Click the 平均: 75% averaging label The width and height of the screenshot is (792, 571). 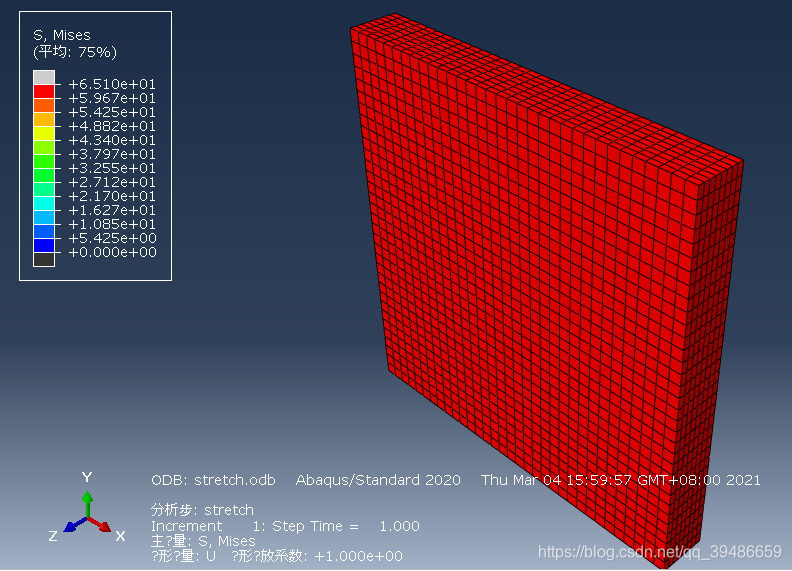coord(75,52)
